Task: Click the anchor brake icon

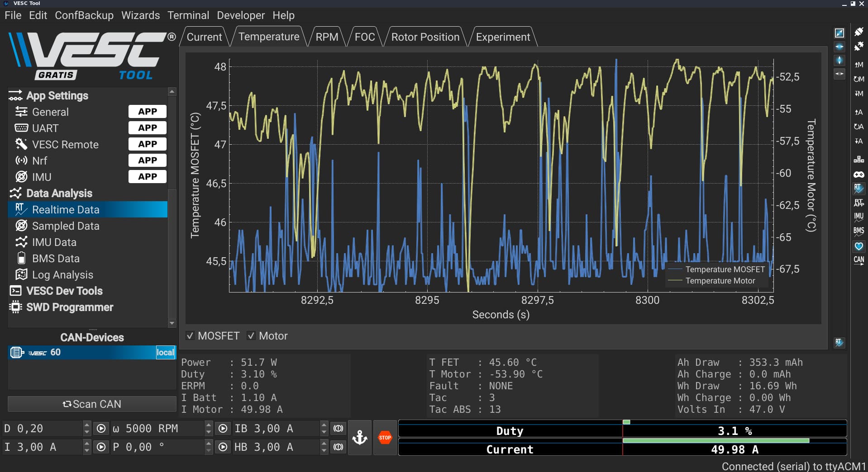Action: [360, 437]
